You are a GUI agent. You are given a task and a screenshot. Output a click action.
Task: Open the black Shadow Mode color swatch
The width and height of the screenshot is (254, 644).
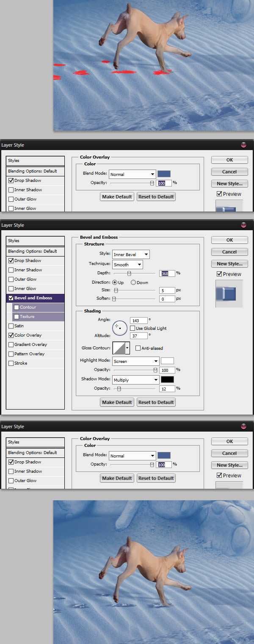tap(167, 380)
